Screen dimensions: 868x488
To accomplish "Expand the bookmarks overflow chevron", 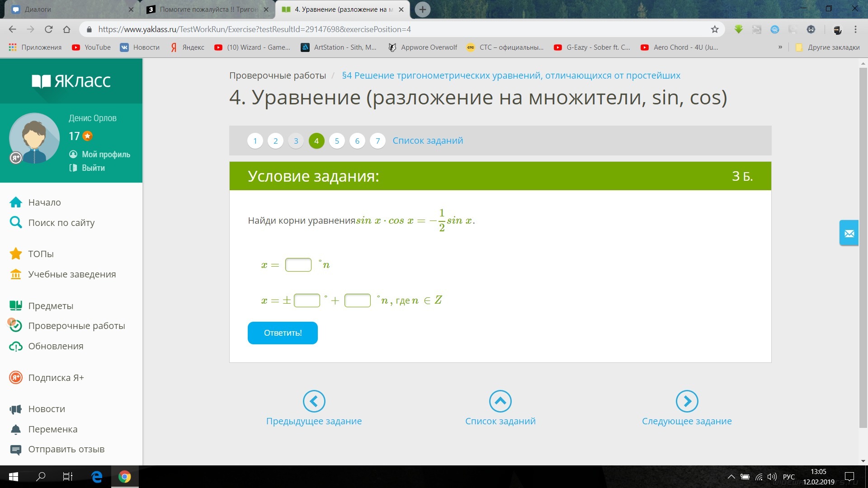I will [780, 47].
